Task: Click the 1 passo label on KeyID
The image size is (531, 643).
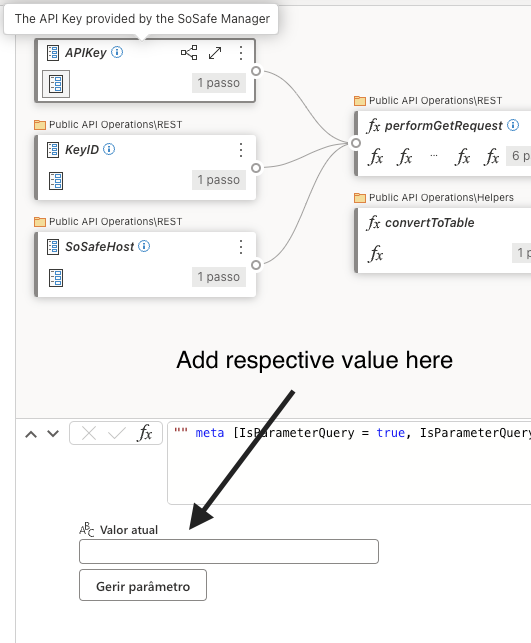Action: pos(219,180)
